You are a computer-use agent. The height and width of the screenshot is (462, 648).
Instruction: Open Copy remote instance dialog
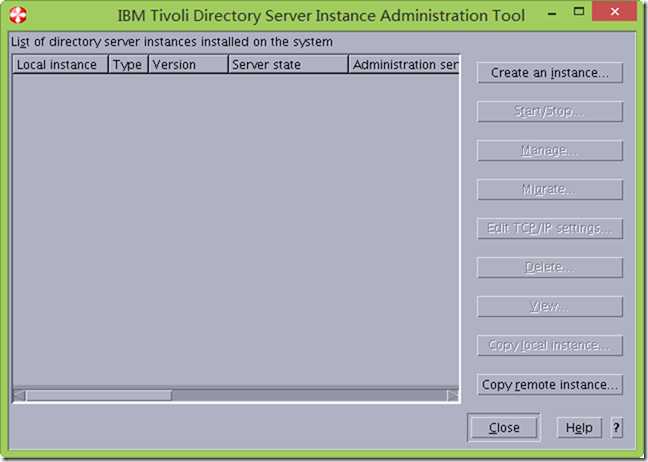(550, 385)
